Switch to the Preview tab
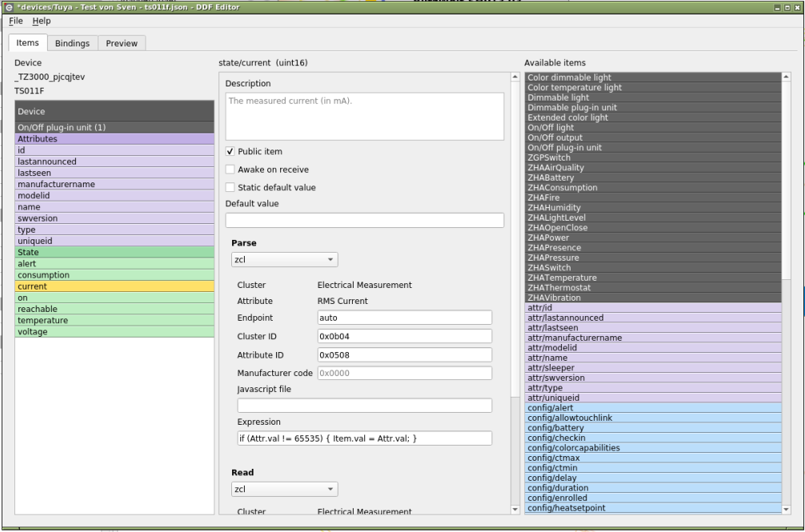The width and height of the screenshot is (805, 532). coord(122,44)
